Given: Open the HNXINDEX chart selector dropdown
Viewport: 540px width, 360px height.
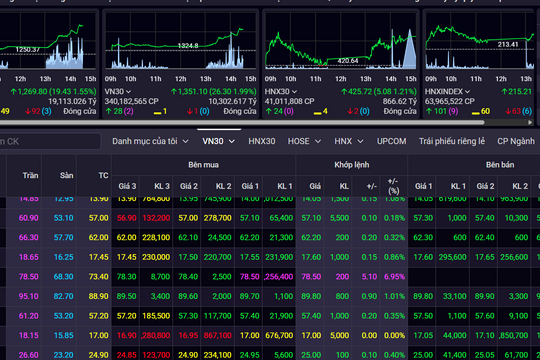Looking at the screenshot, I should [447, 92].
